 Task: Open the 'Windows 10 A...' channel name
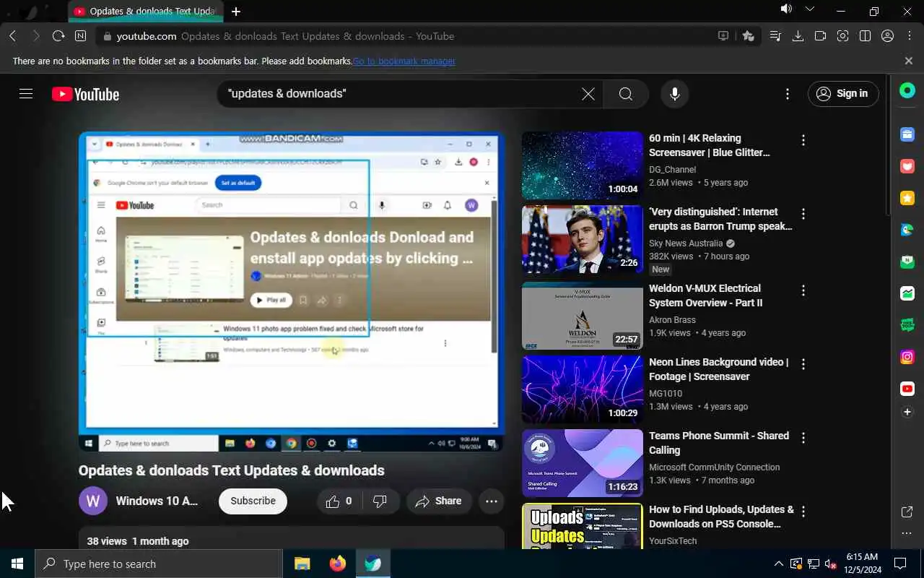157,501
